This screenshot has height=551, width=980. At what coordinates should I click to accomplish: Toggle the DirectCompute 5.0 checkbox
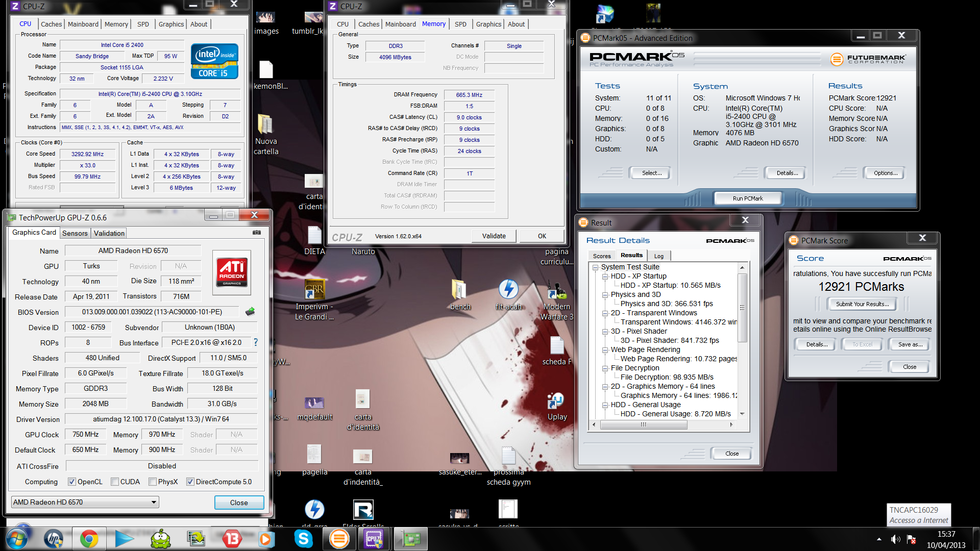tap(190, 482)
